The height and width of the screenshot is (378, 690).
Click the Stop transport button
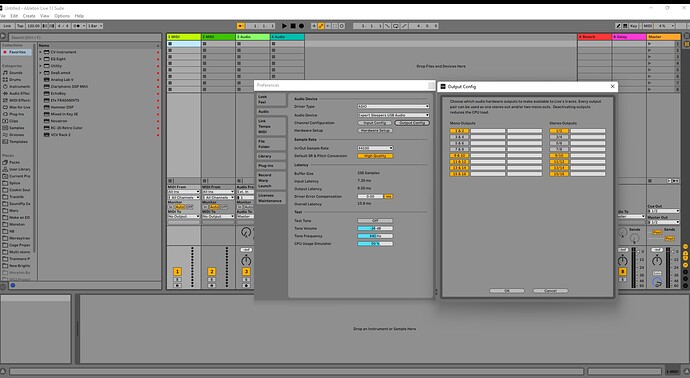click(x=293, y=26)
